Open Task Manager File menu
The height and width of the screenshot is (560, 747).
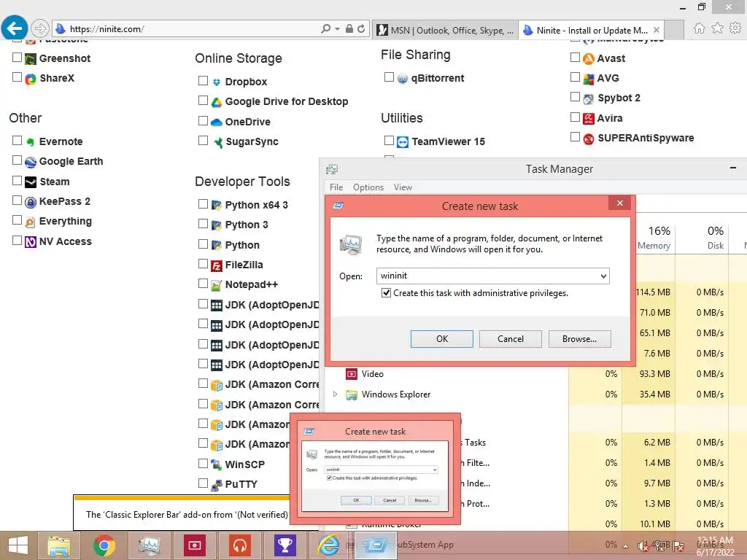coord(336,187)
